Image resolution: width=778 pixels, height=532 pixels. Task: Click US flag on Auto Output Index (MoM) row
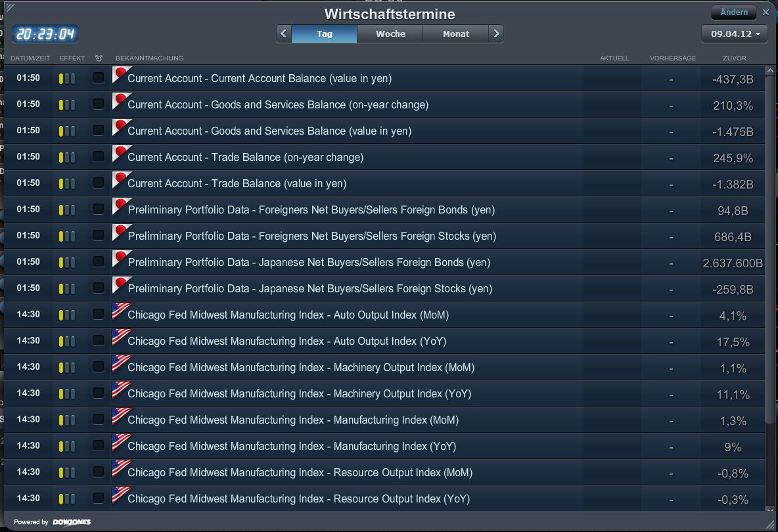point(122,311)
